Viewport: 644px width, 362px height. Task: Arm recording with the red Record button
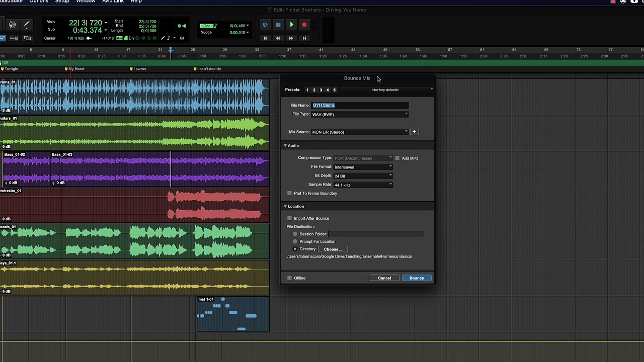click(x=304, y=25)
